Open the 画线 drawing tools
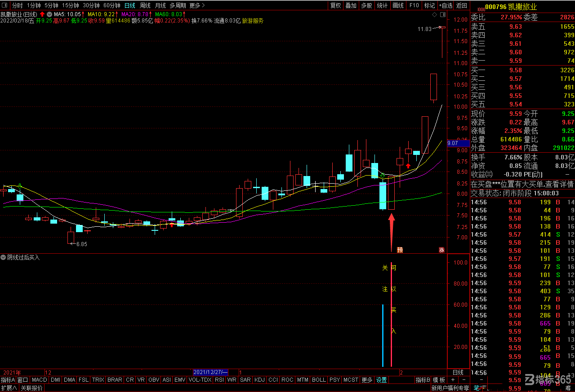 pos(398,5)
